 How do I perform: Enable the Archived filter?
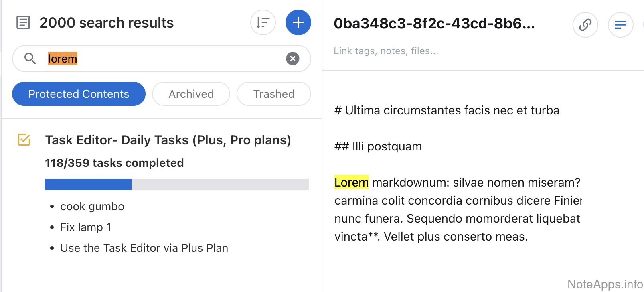tap(191, 94)
